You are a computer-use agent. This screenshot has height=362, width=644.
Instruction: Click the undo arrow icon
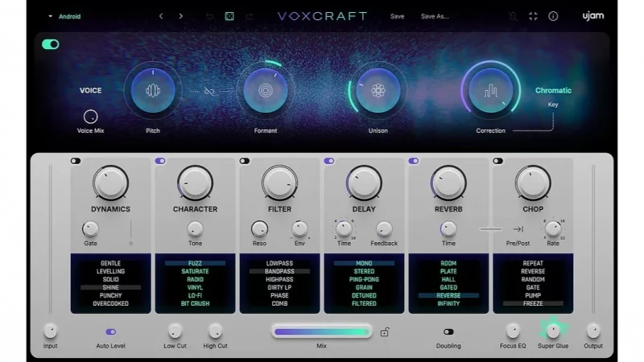209,16
